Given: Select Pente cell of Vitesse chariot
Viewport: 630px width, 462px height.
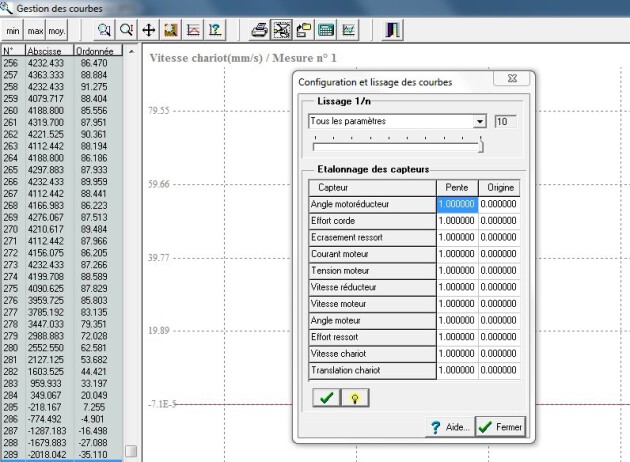Looking at the screenshot, I should (457, 354).
